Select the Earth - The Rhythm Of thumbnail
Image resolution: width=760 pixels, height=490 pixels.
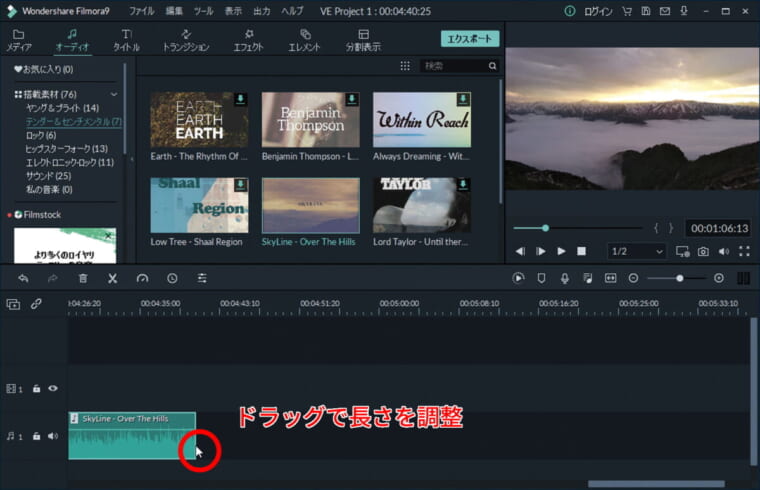tap(199, 120)
